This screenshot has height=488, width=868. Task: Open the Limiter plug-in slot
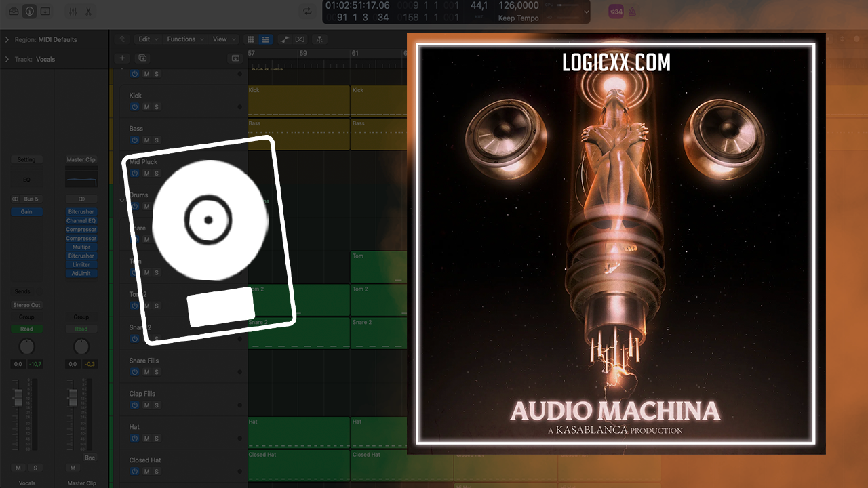pos(81,265)
